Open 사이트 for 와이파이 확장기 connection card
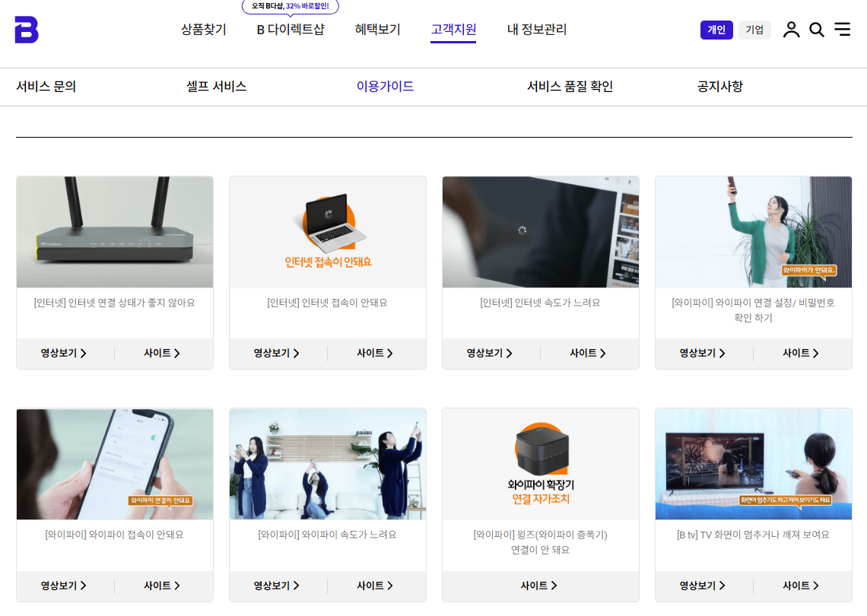Screen dimensions: 867x616 [540, 586]
